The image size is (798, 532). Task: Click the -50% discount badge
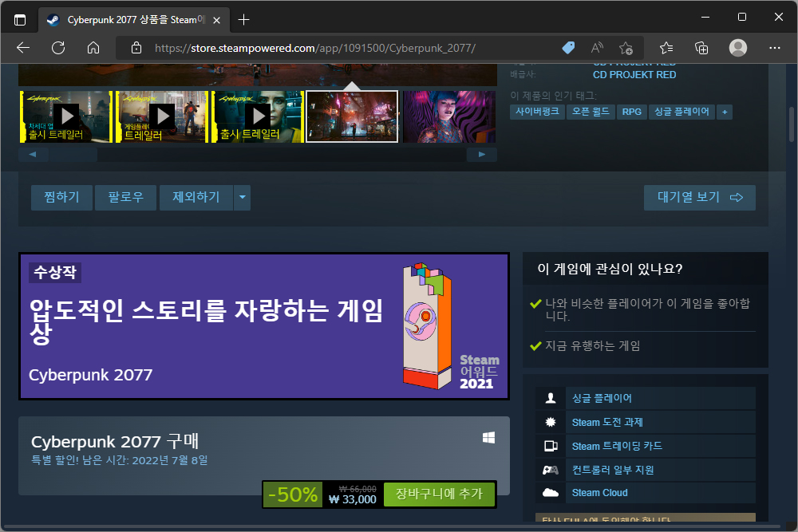pyautogui.click(x=293, y=495)
